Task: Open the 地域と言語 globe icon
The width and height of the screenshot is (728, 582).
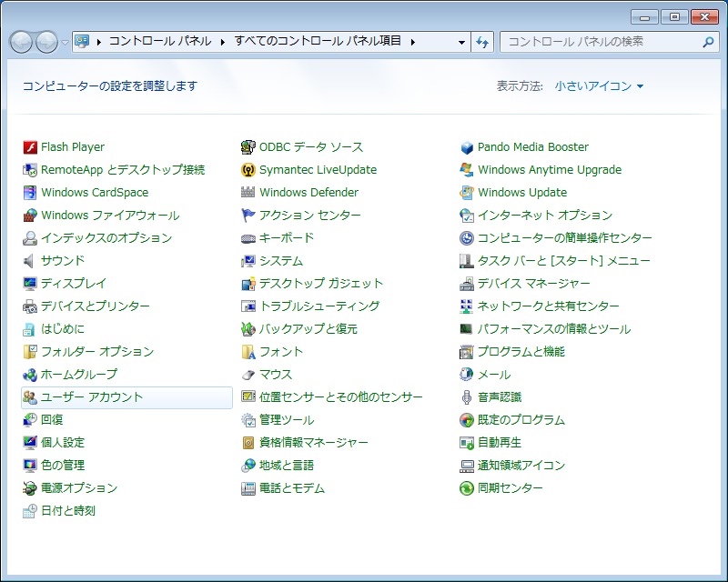Action: click(x=248, y=466)
